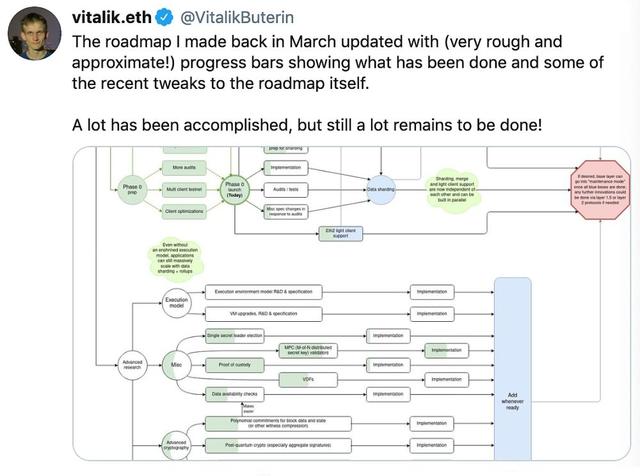Click the Misc circle node
Viewport: 640px width, 476px height.
(x=176, y=364)
